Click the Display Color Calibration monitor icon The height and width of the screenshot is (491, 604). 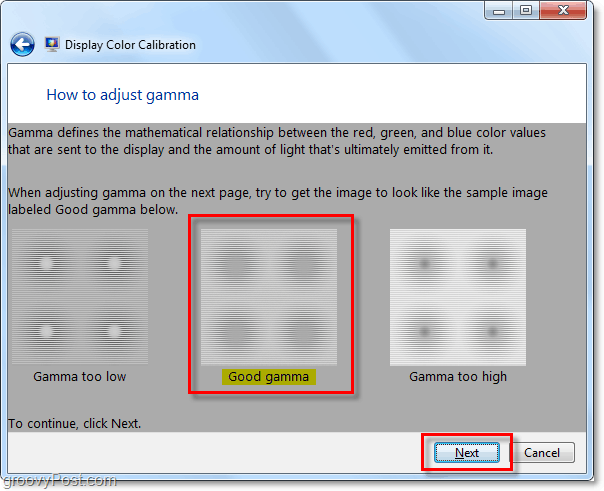pyautogui.click(x=52, y=44)
